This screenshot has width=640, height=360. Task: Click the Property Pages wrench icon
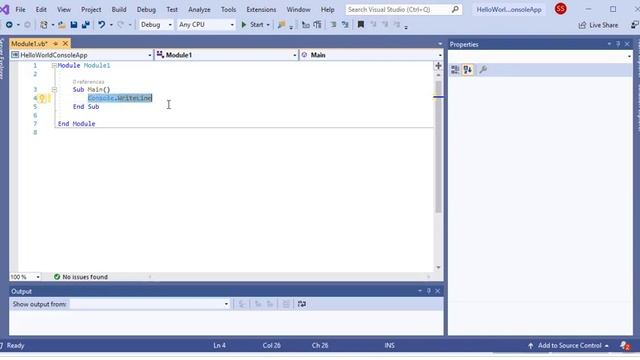click(x=483, y=70)
